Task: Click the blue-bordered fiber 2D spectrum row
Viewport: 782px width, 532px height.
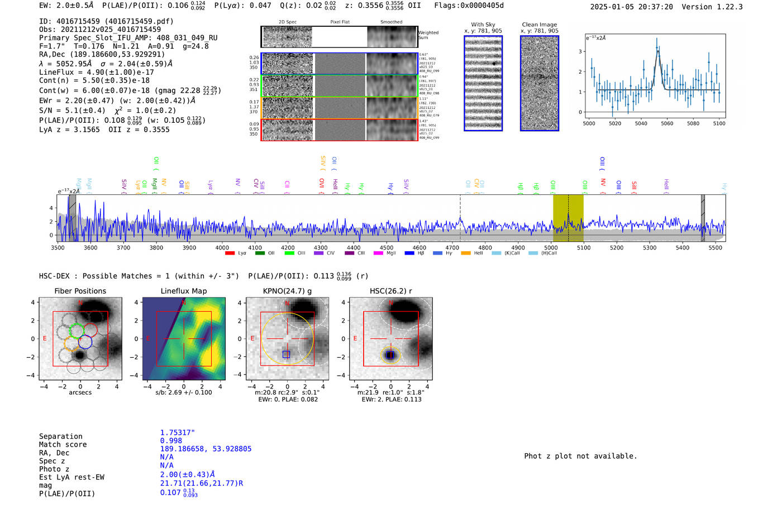Action: [340, 64]
